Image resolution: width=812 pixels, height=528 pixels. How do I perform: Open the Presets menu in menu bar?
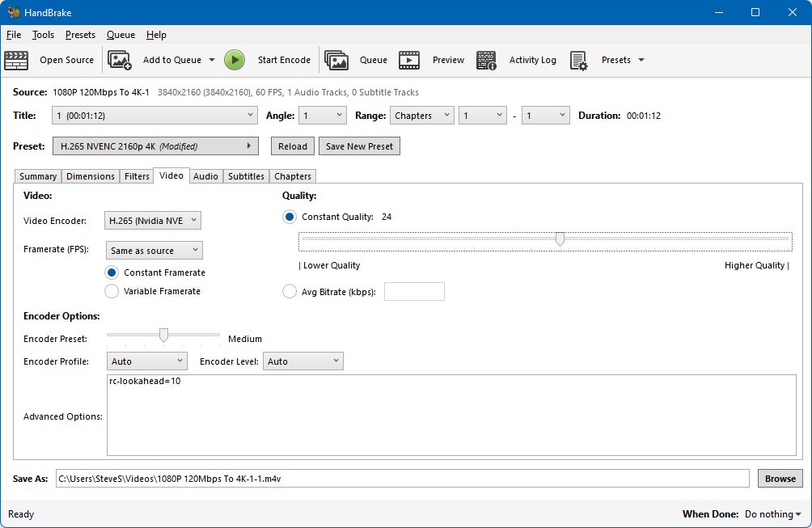pos(80,35)
